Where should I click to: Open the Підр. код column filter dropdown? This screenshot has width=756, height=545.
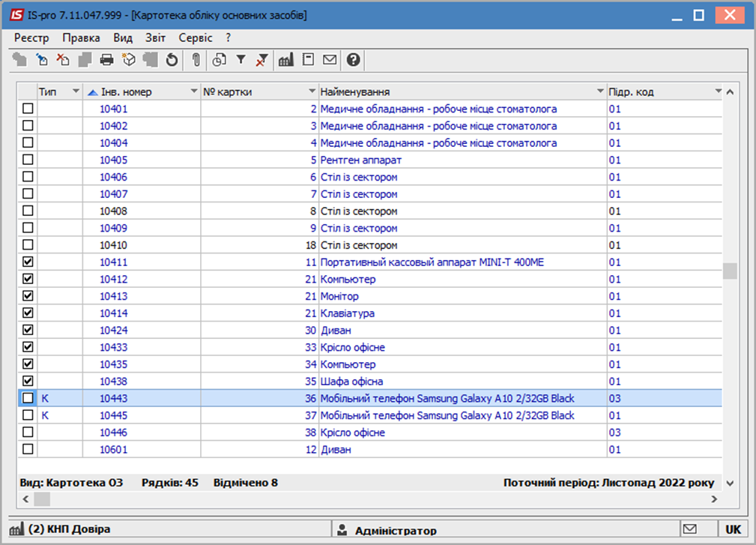719,91
